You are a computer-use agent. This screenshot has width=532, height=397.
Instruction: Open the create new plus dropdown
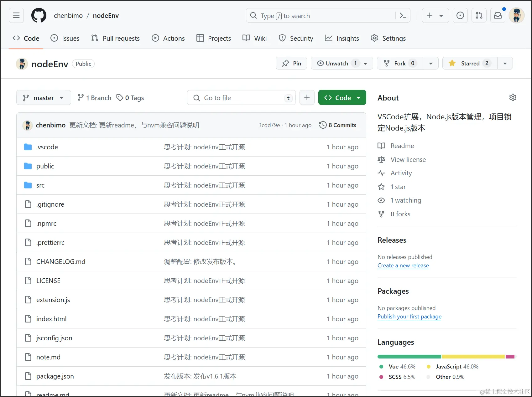tap(435, 15)
